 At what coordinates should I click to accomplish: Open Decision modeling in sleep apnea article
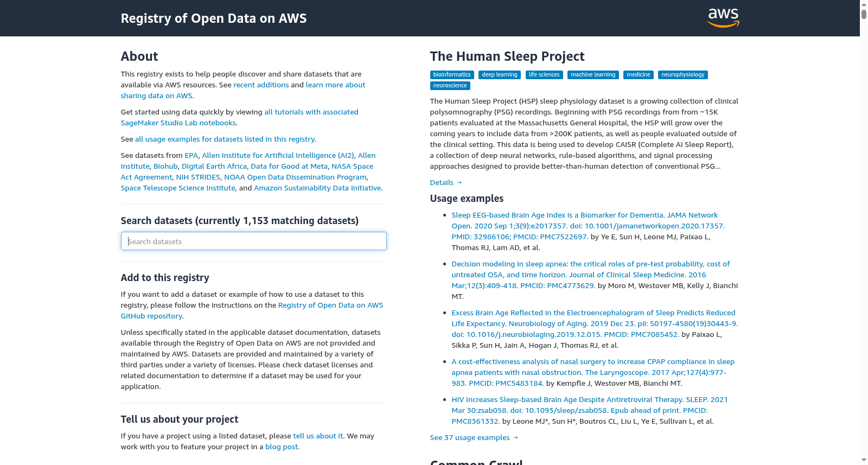(591, 275)
